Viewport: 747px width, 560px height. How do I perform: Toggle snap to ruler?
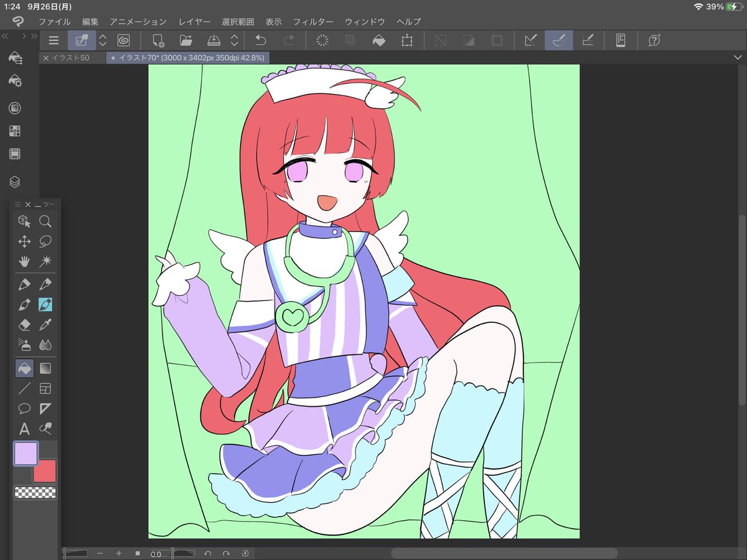tap(530, 40)
